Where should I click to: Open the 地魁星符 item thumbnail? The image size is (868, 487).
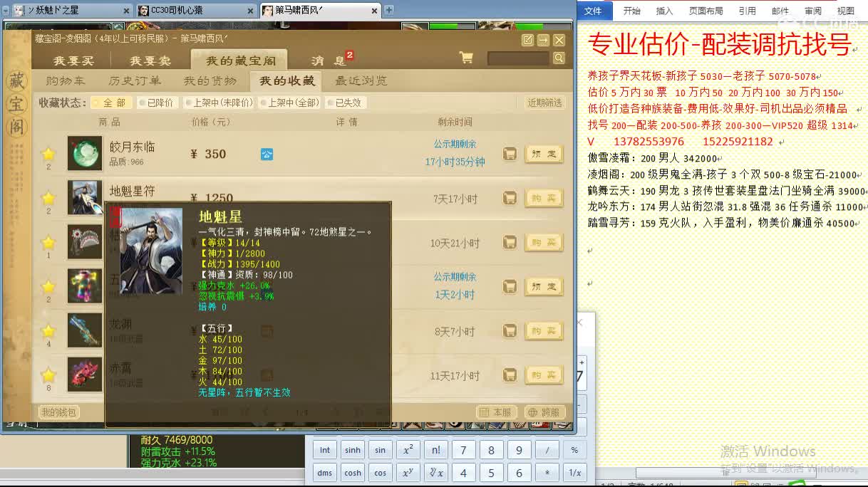point(85,197)
